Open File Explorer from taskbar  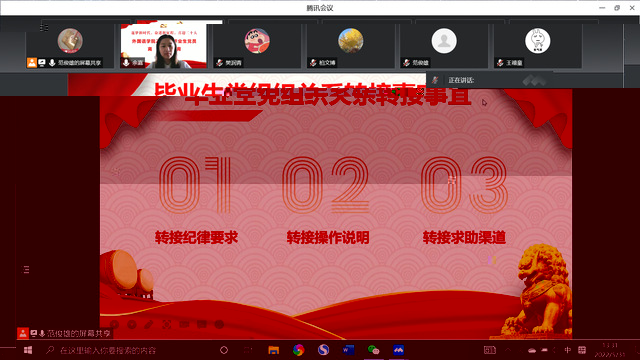coord(273,350)
